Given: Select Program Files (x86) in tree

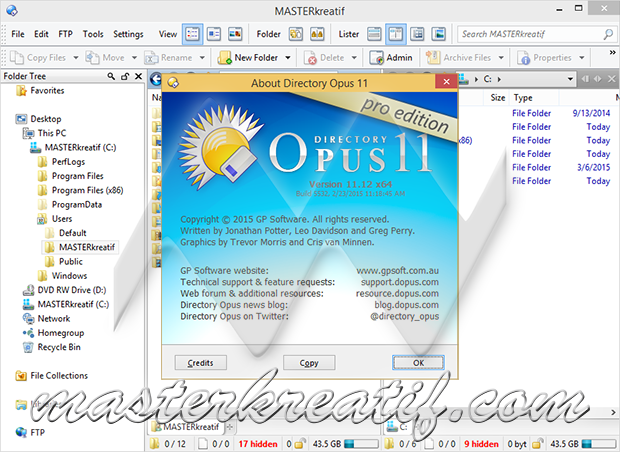Looking at the screenshot, I should tap(87, 190).
